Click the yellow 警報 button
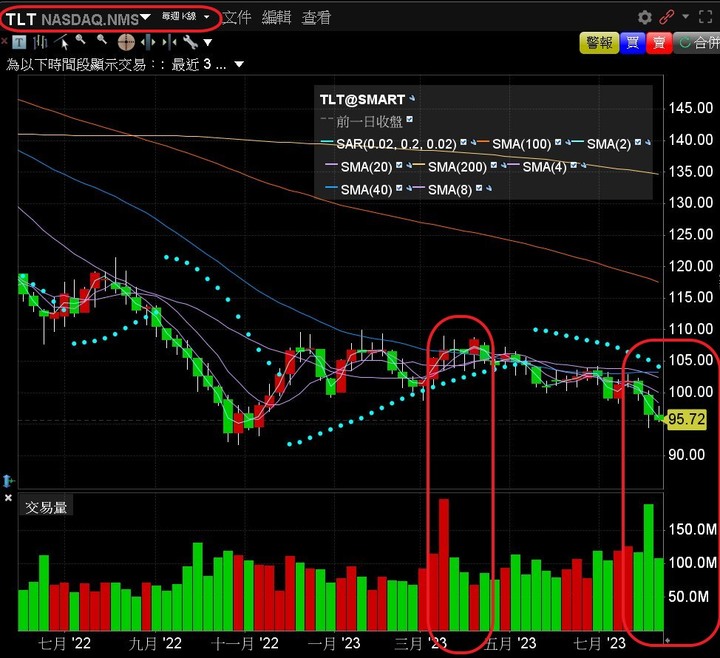Image resolution: width=720 pixels, height=658 pixels. 599,43
